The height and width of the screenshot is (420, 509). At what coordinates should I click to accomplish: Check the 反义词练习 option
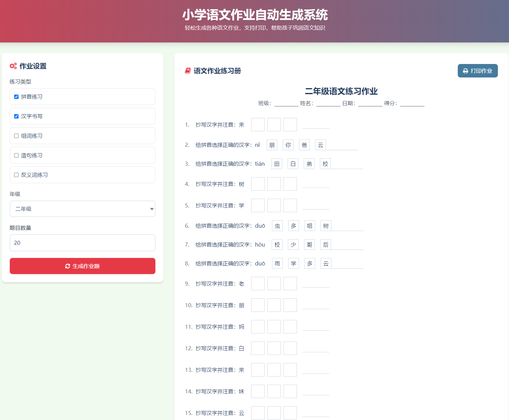click(x=16, y=175)
